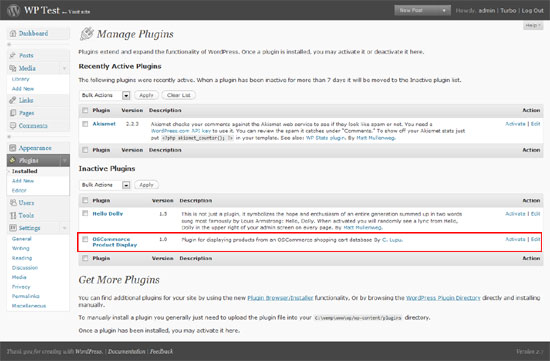Click Apply button for Recently Active Plugins

coord(146,95)
